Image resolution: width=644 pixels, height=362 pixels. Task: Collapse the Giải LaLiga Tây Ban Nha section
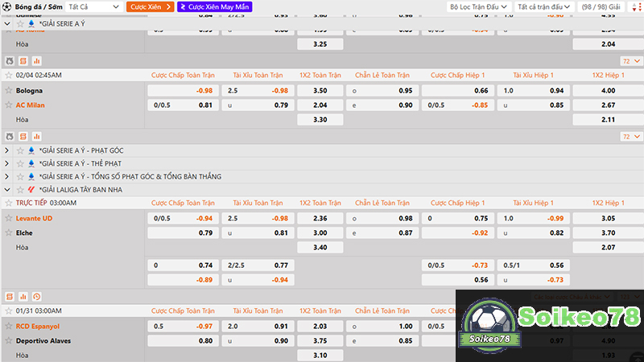pyautogui.click(x=7, y=190)
